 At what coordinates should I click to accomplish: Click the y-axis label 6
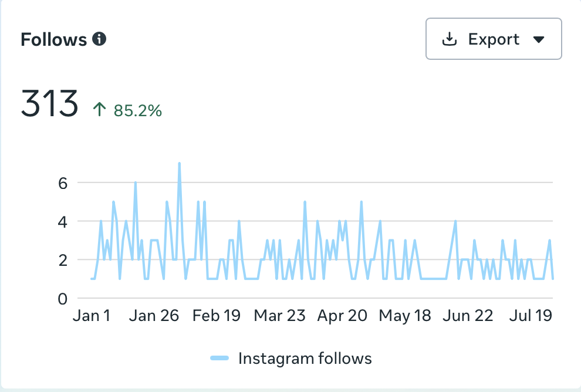(x=63, y=183)
